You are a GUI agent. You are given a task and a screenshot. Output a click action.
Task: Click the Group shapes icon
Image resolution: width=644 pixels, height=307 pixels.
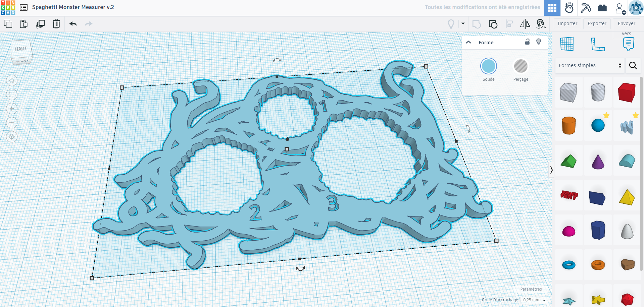coord(477,24)
